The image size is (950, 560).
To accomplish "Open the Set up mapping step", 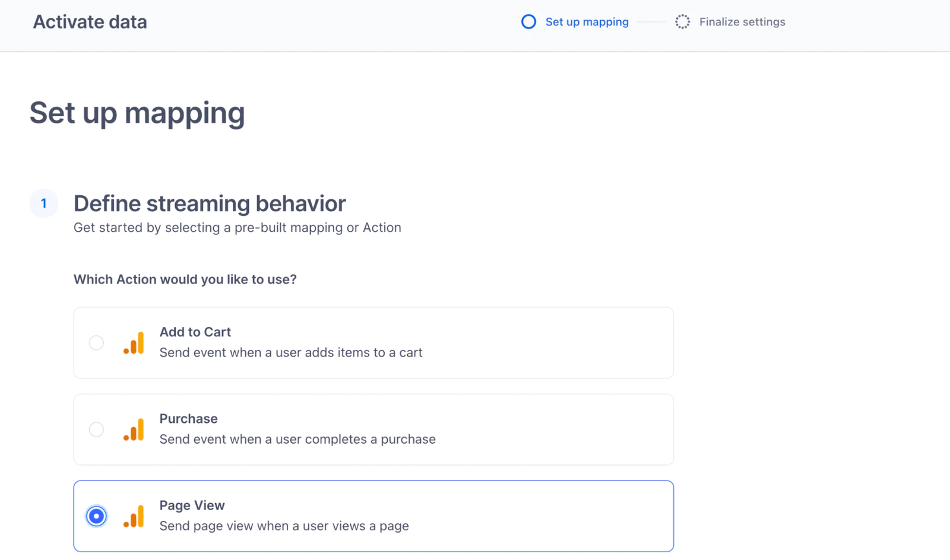I will pos(587,21).
